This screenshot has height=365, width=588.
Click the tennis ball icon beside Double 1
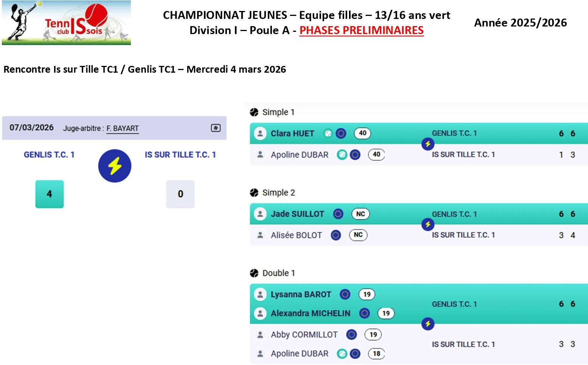(x=254, y=273)
